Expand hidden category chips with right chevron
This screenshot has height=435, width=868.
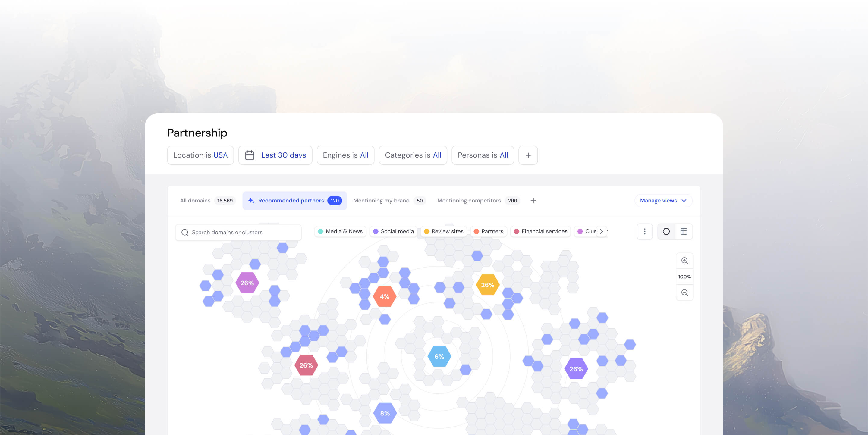click(x=602, y=231)
